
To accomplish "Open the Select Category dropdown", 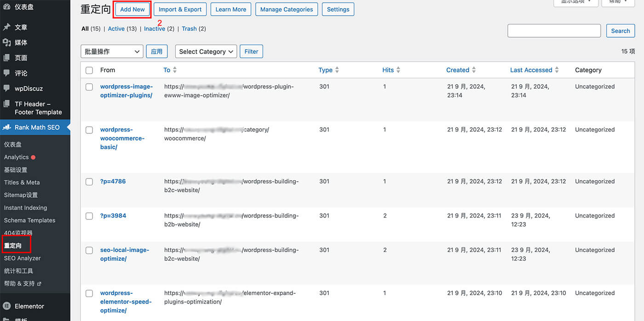I will pyautogui.click(x=206, y=52).
